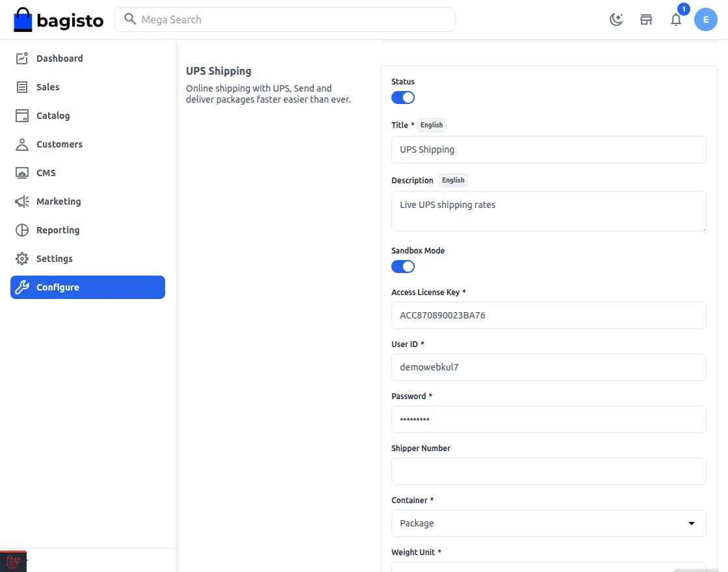Click the Catalog sidebar icon
The image size is (728, 572).
[22, 116]
